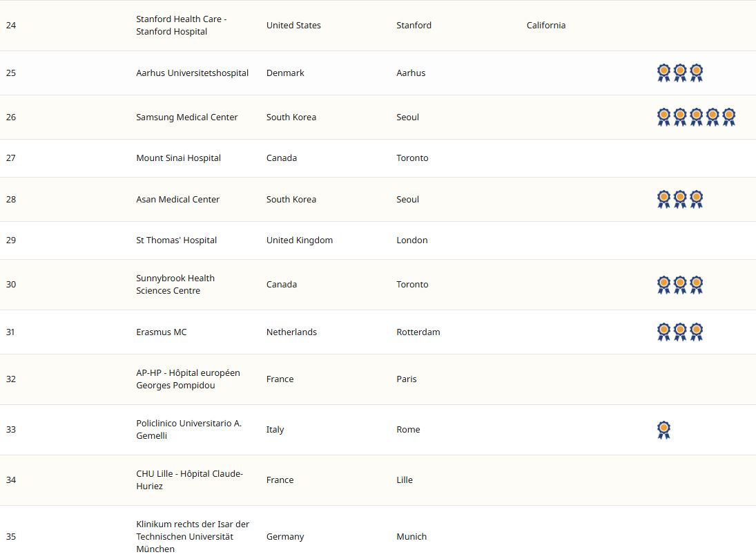
Task: Click the Rotterdam city cell
Action: tap(418, 332)
